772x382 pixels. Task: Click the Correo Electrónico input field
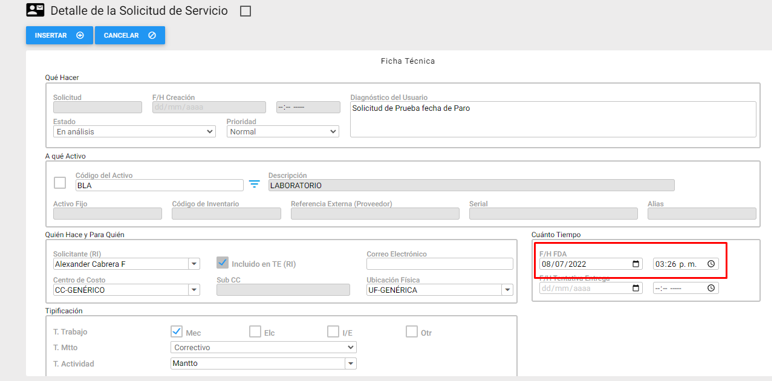click(440, 264)
